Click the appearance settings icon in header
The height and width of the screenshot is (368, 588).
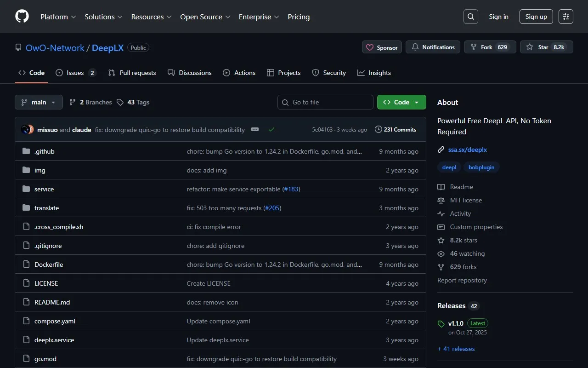pos(565,17)
